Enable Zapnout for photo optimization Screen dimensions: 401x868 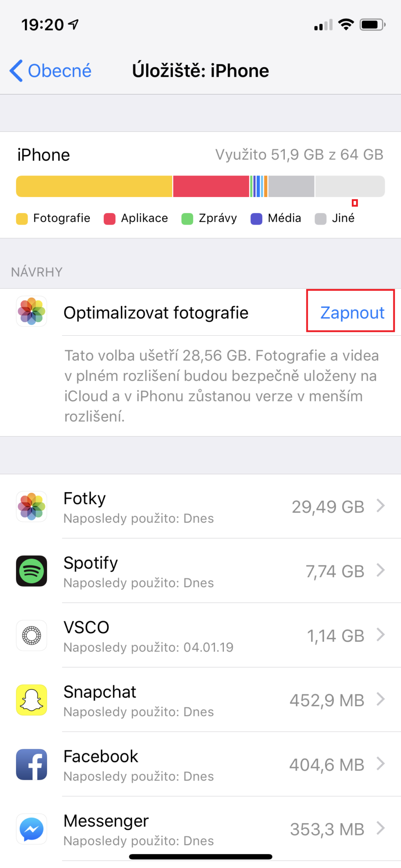(351, 312)
